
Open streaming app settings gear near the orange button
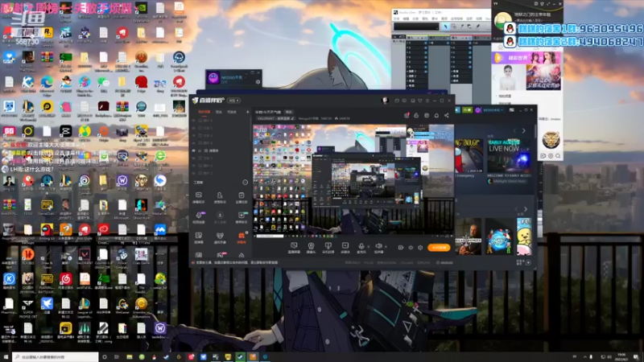coord(420,248)
